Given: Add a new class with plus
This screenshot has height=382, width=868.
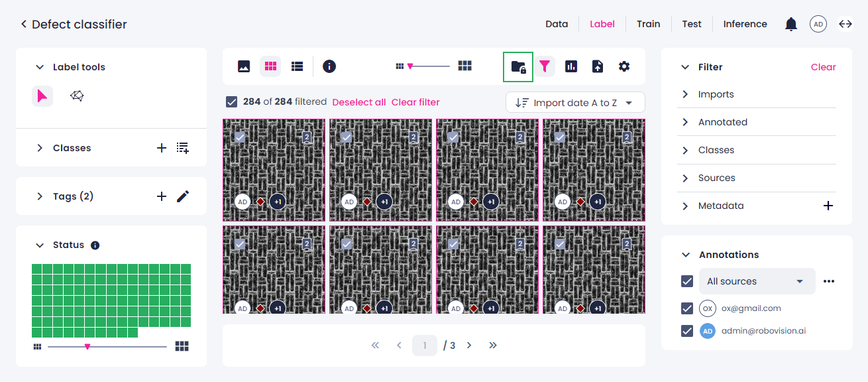Looking at the screenshot, I should 162,148.
